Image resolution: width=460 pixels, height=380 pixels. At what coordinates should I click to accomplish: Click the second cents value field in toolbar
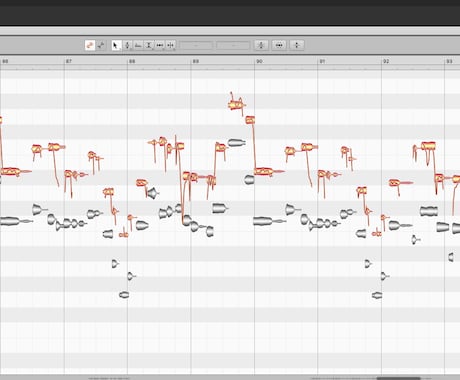tap(233, 45)
